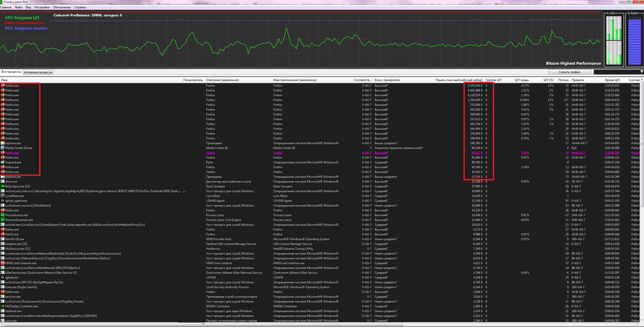Select the Диспетчер окон рабочего стола cell
This screenshot has height=327, width=644.
click(228, 182)
